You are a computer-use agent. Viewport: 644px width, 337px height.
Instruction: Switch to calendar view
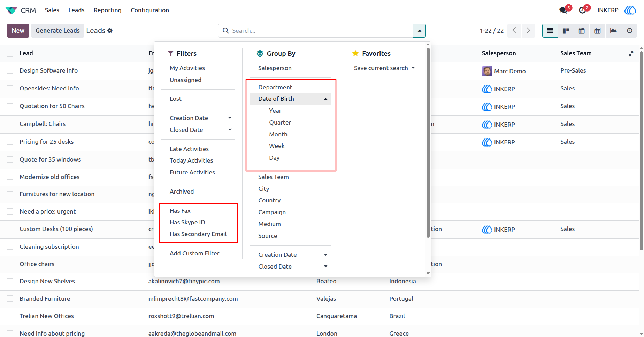[582, 31]
